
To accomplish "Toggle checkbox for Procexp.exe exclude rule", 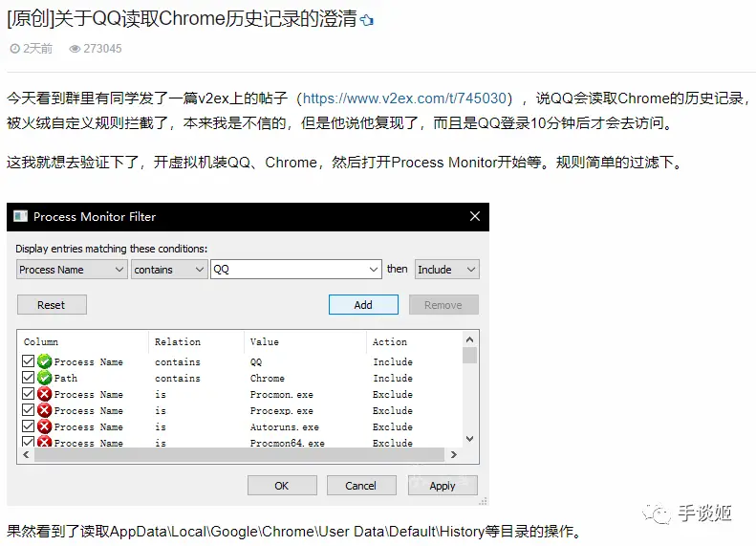I will 28,410.
